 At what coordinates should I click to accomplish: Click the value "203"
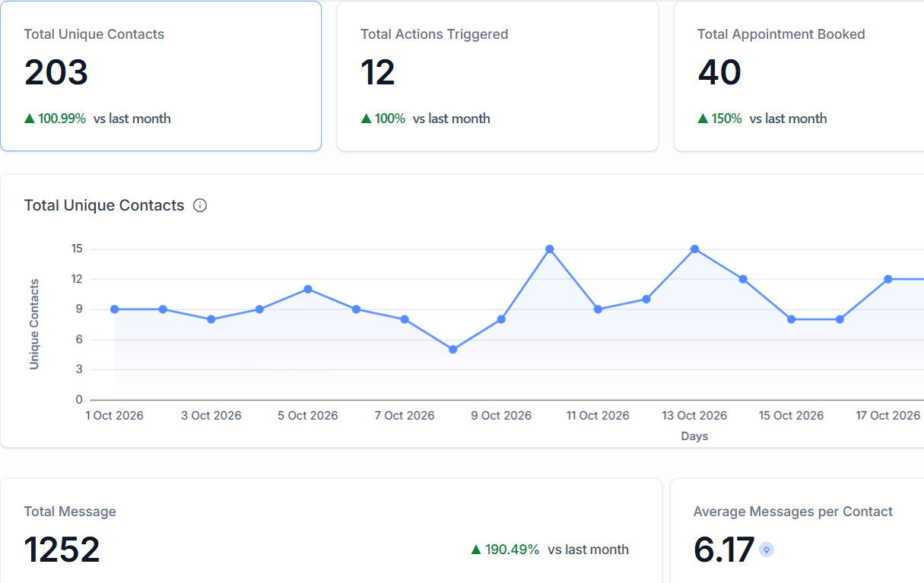[x=56, y=73]
